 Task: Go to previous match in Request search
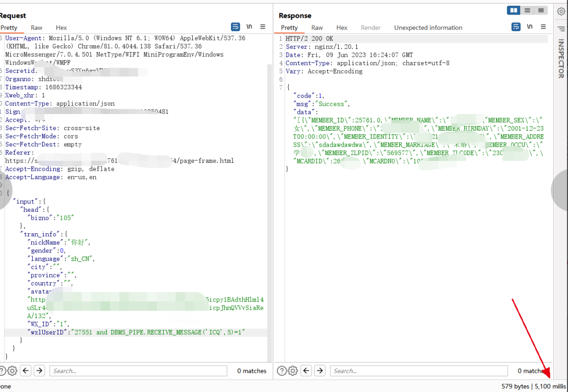(x=26, y=371)
